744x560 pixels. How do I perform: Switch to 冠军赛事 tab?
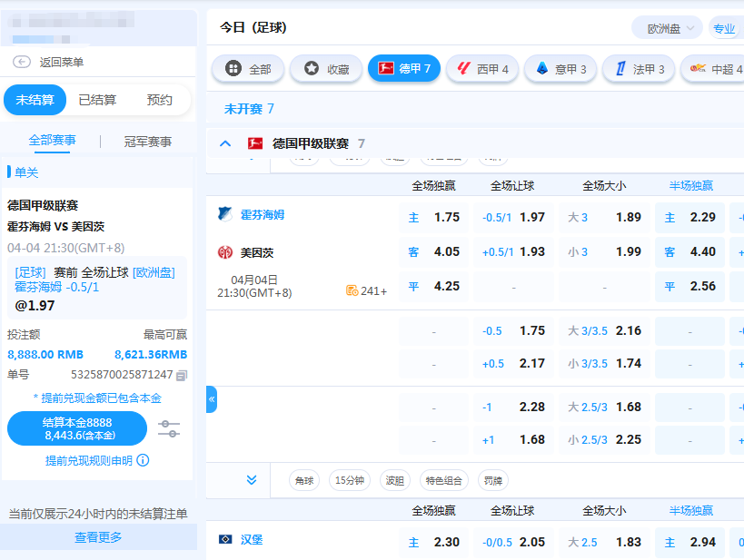click(x=147, y=142)
